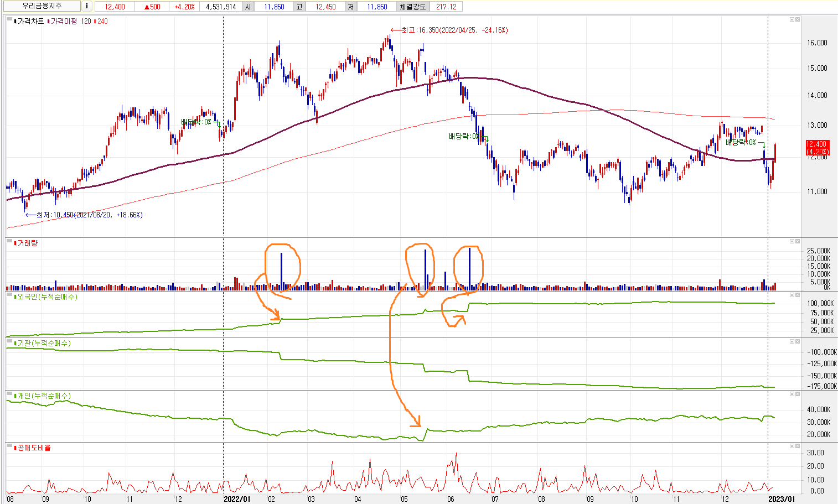Select the 120-day moving average legend value

tap(86, 22)
